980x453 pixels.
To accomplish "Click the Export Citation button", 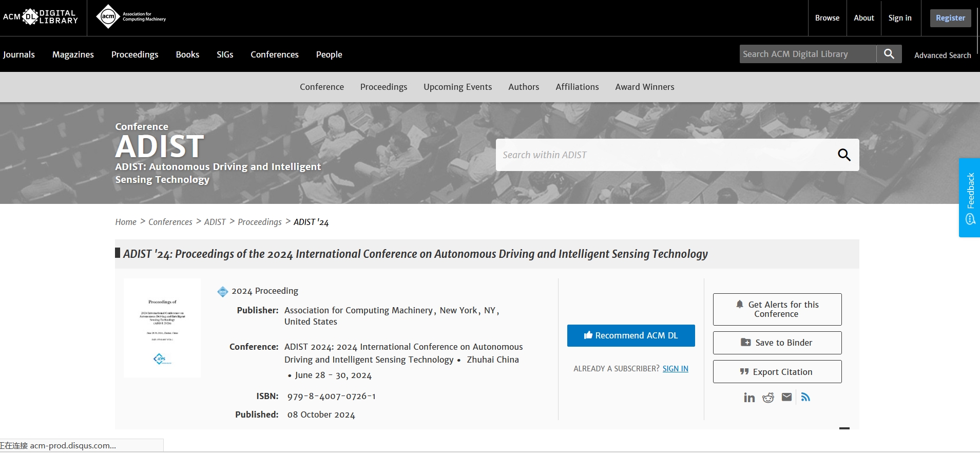I will click(x=777, y=371).
